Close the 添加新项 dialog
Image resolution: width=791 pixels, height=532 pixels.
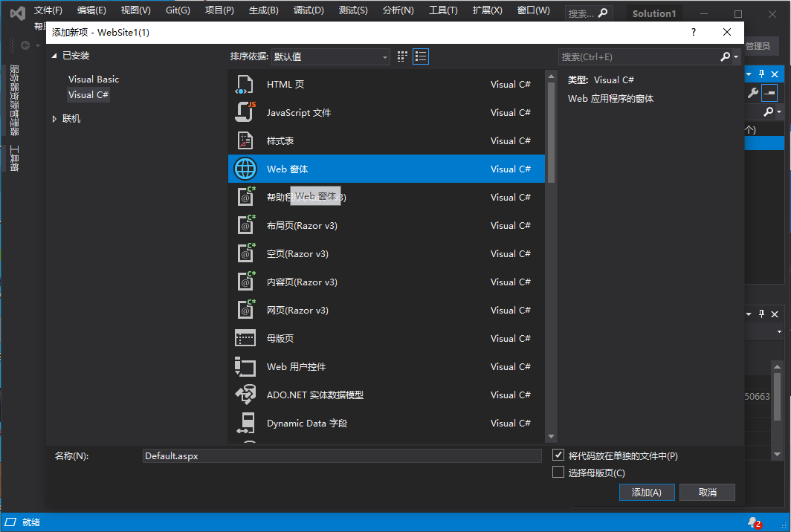(727, 32)
